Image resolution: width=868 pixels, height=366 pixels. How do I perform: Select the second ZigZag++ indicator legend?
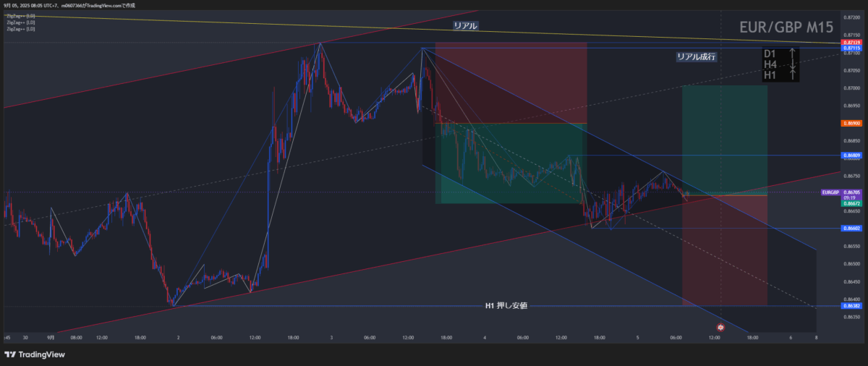pos(20,22)
